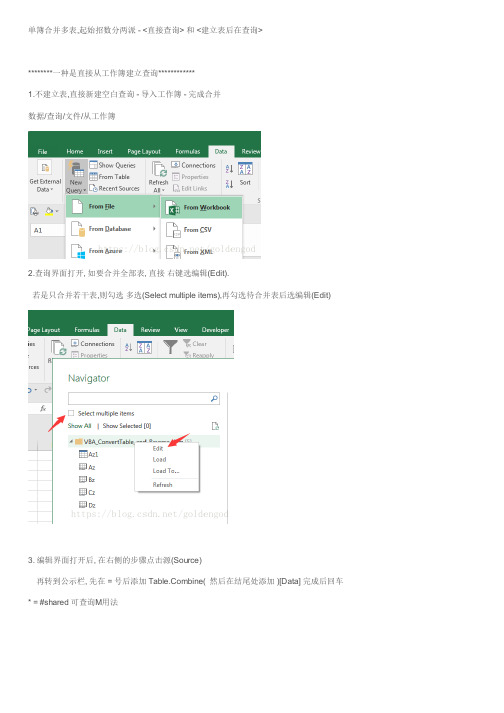The image size is (504, 713).
Task: Click the A1 name box
Action: [47, 231]
